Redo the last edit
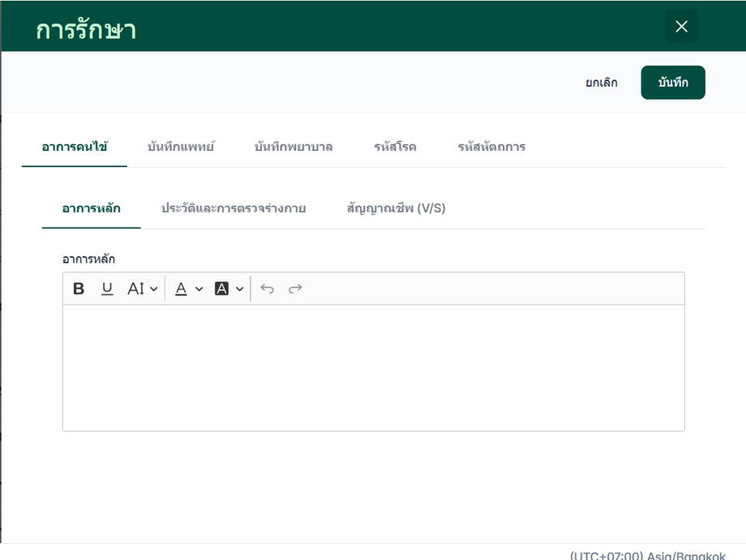This screenshot has height=560, width=746. point(295,289)
